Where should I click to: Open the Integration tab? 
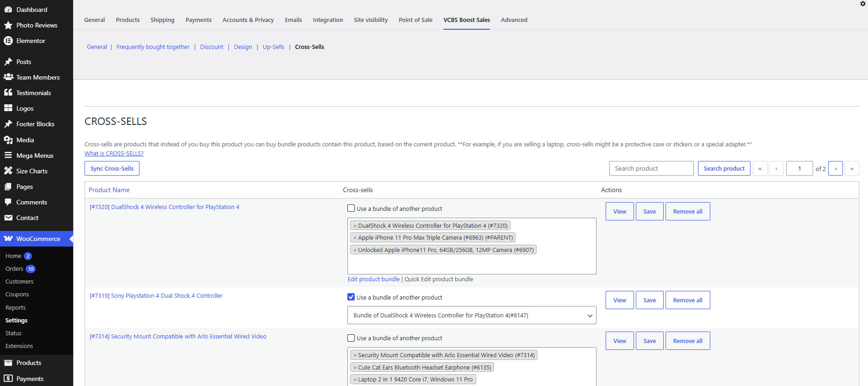click(x=328, y=20)
